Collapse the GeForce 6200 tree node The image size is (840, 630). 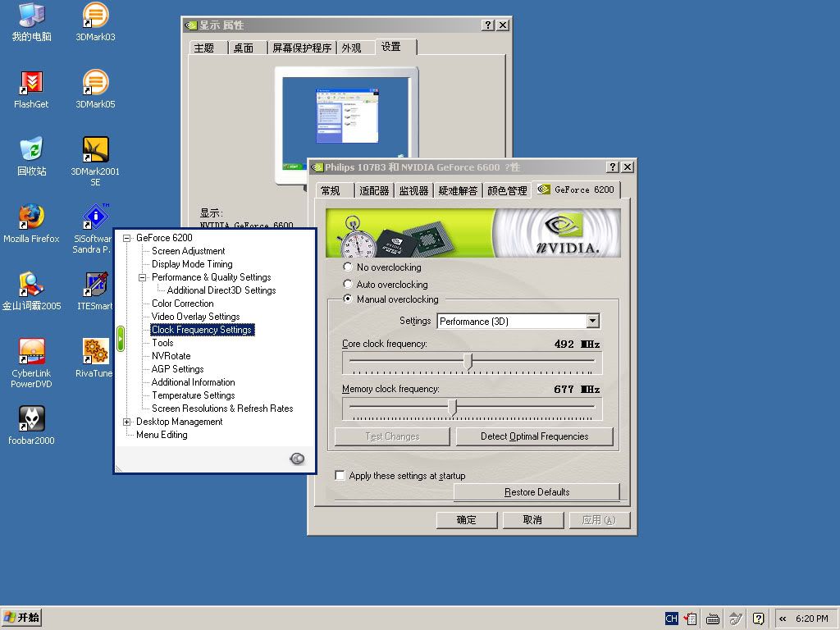[127, 238]
